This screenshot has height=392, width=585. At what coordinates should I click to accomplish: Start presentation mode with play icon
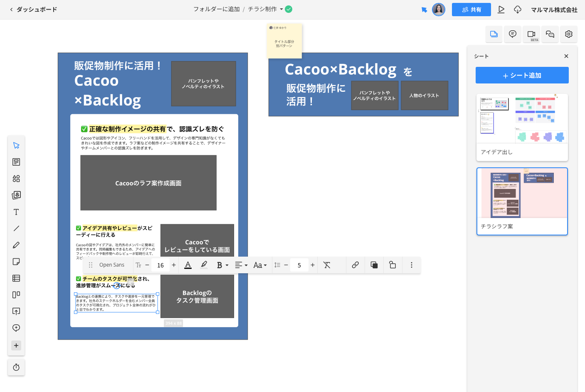pos(501,10)
